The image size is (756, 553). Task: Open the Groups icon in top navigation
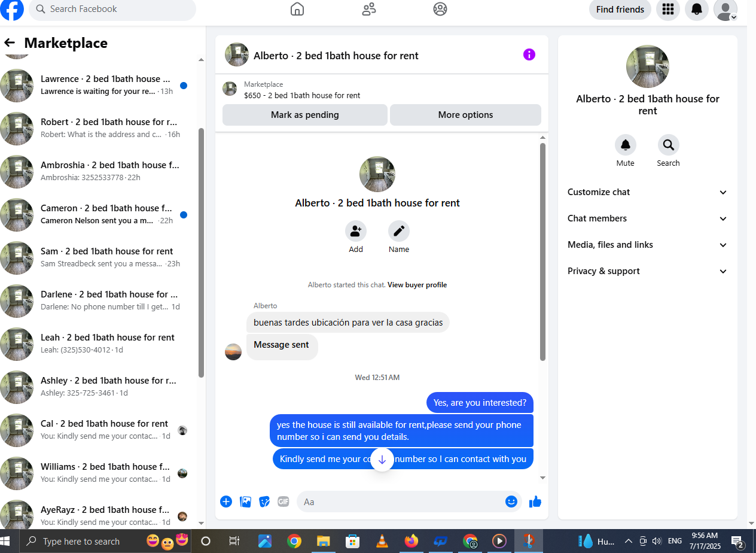pyautogui.click(x=440, y=9)
